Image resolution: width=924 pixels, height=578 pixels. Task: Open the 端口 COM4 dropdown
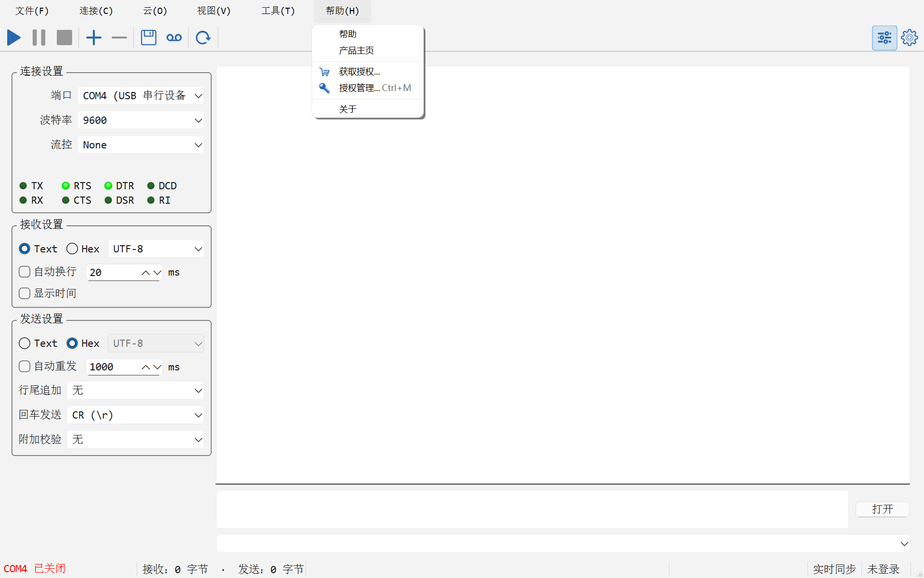point(141,96)
